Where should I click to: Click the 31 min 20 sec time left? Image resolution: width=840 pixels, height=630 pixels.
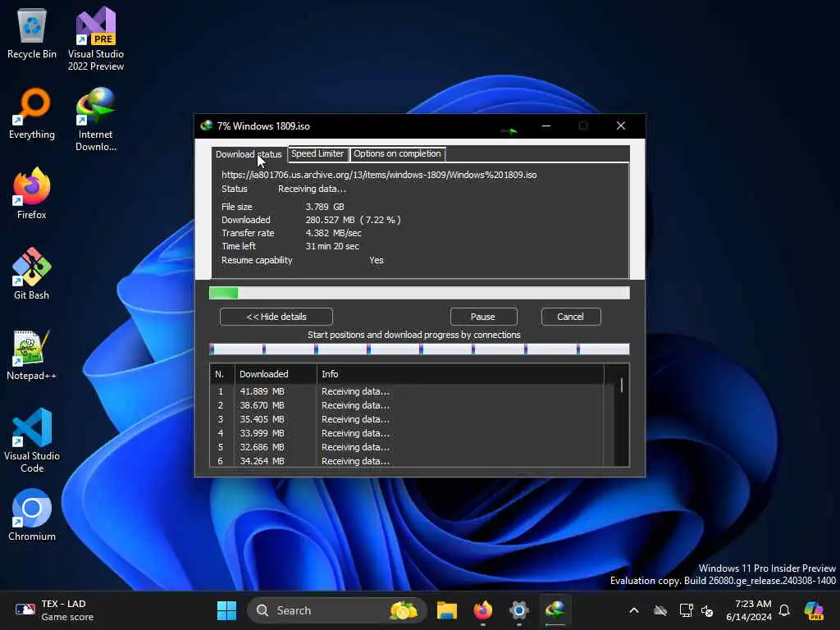[x=332, y=246]
